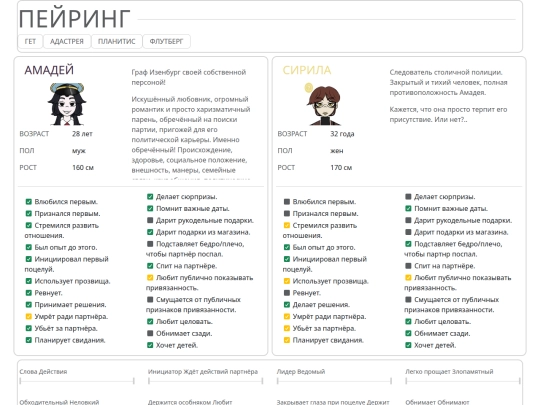The width and height of the screenshot is (540, 405).
Task: Click the ПЕЙРИНГ heading
Action: (x=74, y=19)
